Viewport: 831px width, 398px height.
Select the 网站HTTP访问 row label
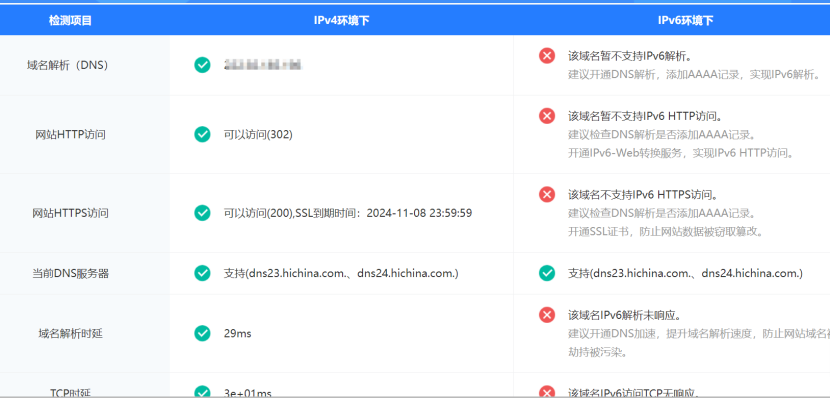coord(70,135)
